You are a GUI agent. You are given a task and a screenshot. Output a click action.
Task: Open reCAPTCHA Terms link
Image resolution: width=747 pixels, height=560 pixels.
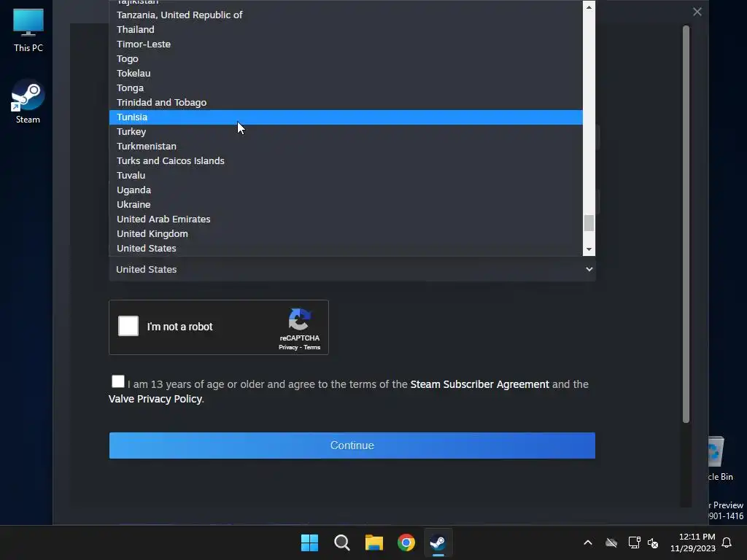point(312,348)
